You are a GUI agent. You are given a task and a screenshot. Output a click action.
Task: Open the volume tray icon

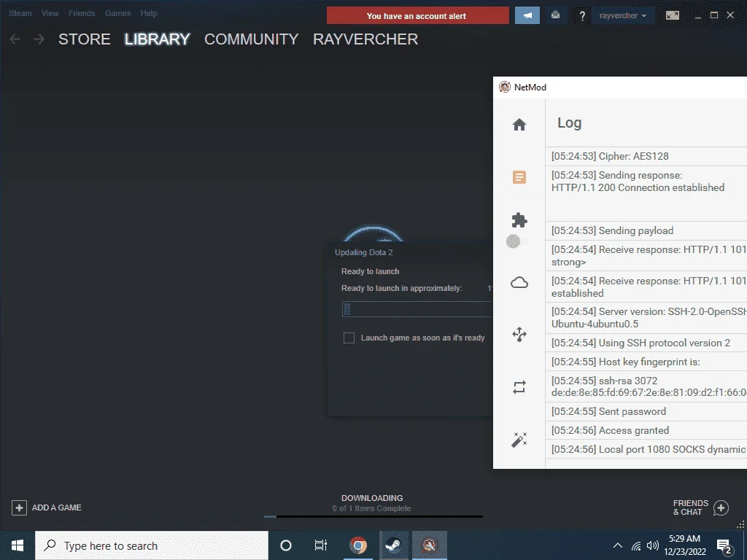click(653, 545)
